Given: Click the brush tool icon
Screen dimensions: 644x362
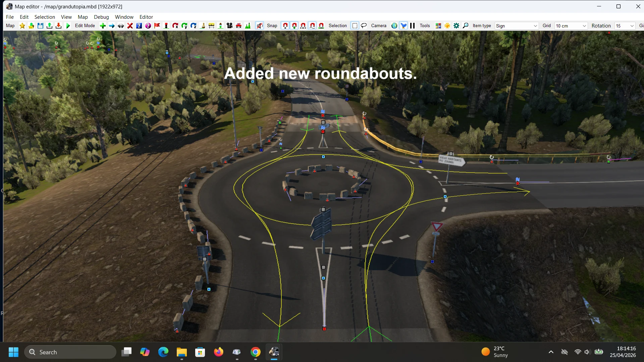Looking at the screenshot, I should click(x=202, y=26).
